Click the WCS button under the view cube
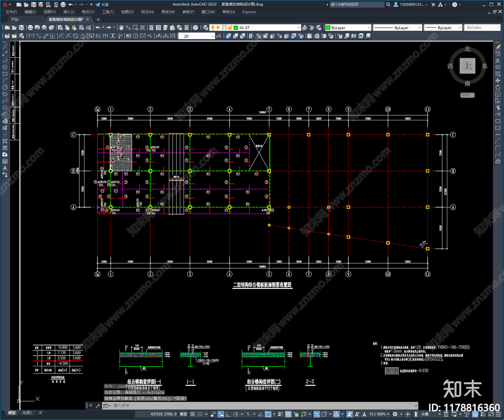504x420 pixels. click(x=467, y=95)
